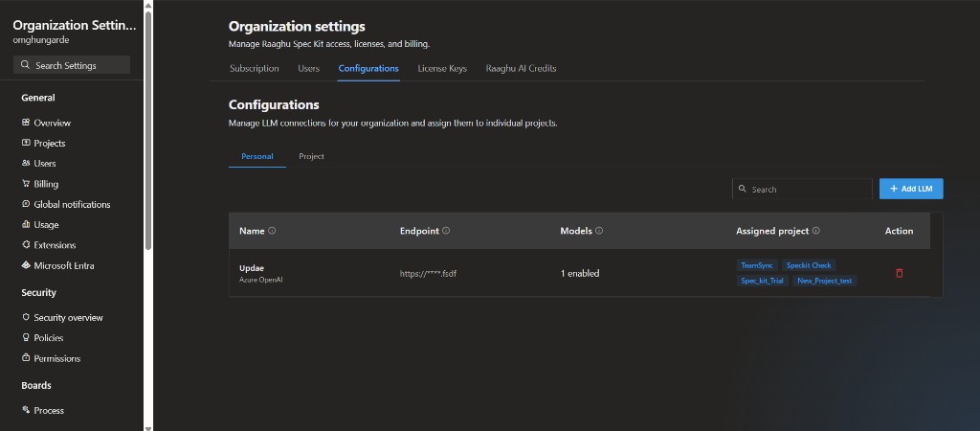Open the New_Project_test project tag
The width and height of the screenshot is (980, 431).
[824, 281]
